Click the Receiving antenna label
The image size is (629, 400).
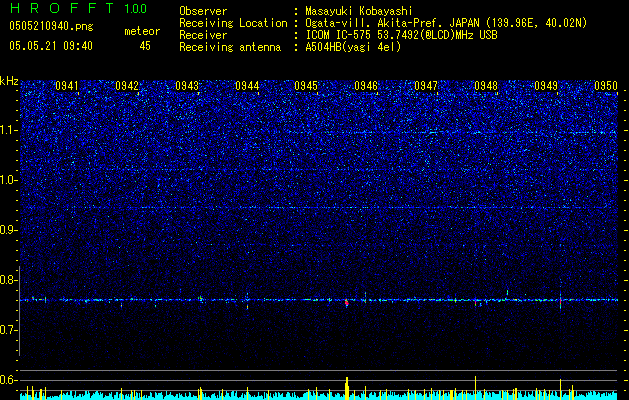click(x=230, y=47)
